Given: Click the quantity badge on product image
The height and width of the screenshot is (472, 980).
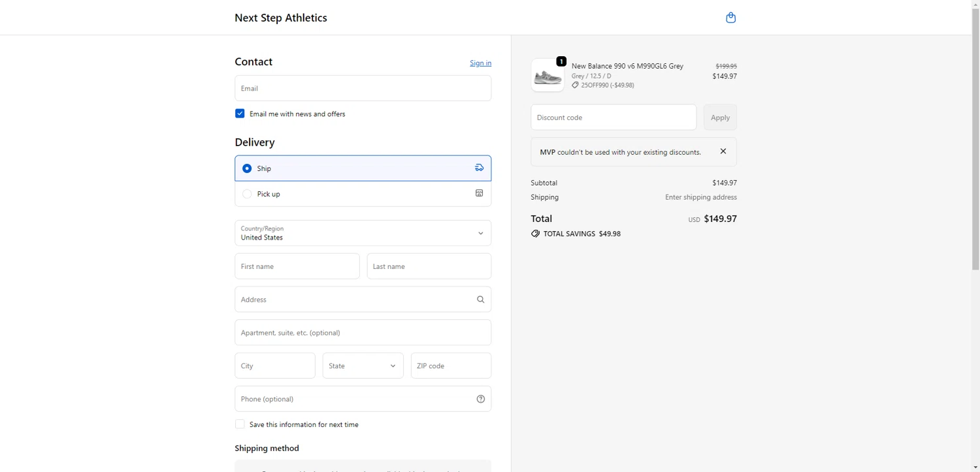Looking at the screenshot, I should click(x=561, y=61).
